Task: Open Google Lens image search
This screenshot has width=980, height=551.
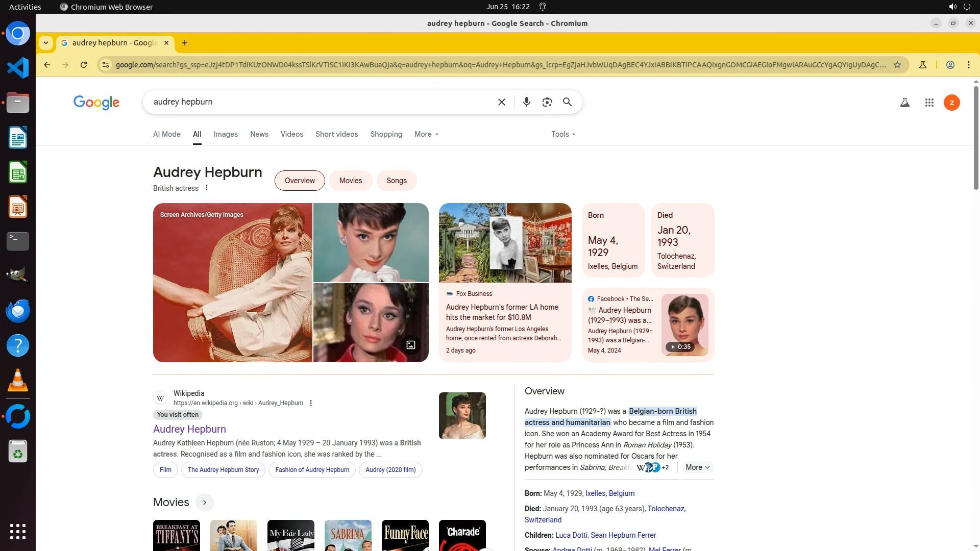Action: tap(547, 102)
